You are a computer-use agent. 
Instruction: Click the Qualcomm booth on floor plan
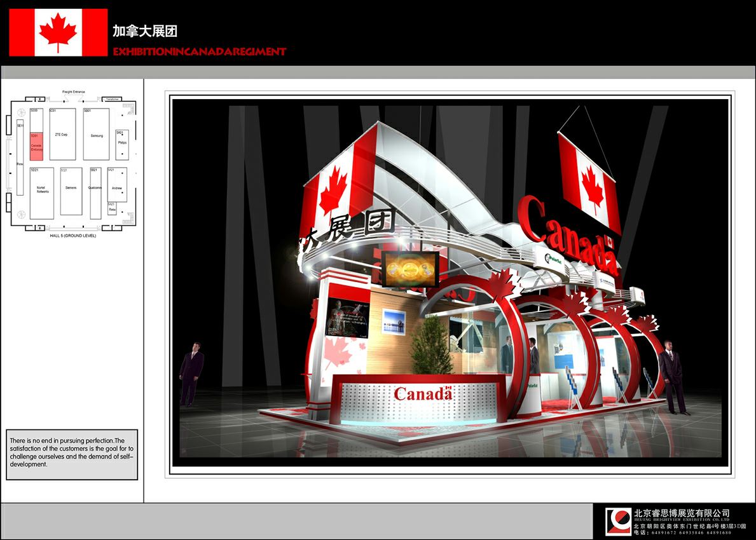pyautogui.click(x=95, y=192)
